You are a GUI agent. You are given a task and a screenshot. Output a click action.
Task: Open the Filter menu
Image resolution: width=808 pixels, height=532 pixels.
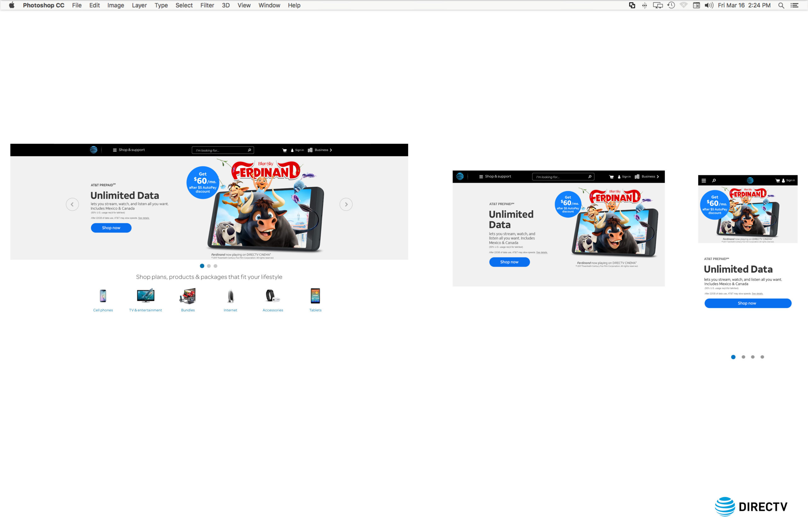click(207, 5)
